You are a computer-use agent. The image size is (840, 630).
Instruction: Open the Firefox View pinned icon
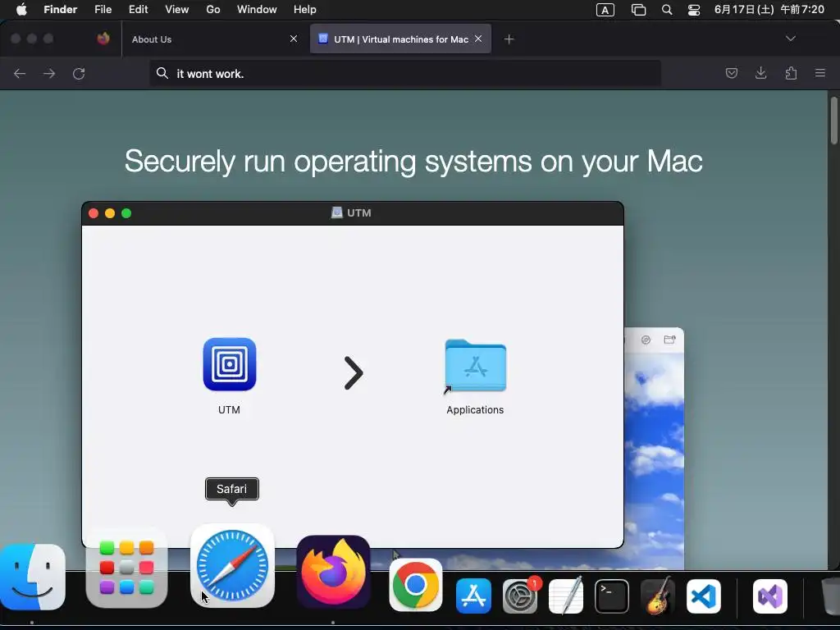point(103,39)
